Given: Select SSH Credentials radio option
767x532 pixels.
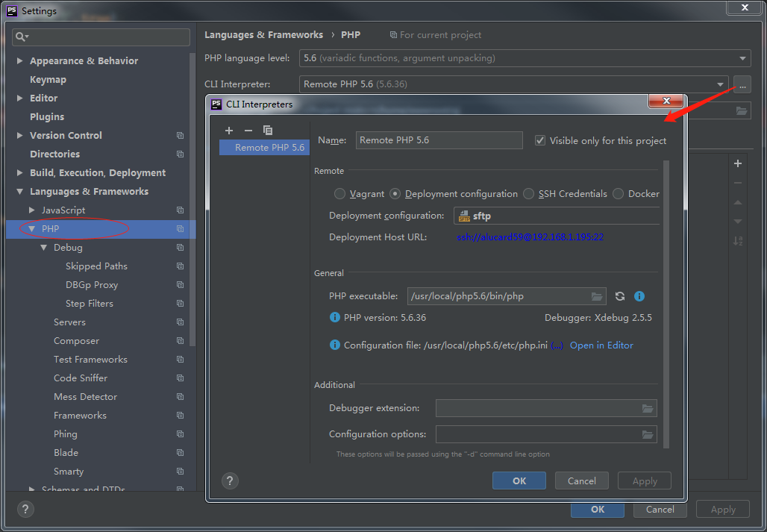Looking at the screenshot, I should point(528,194).
